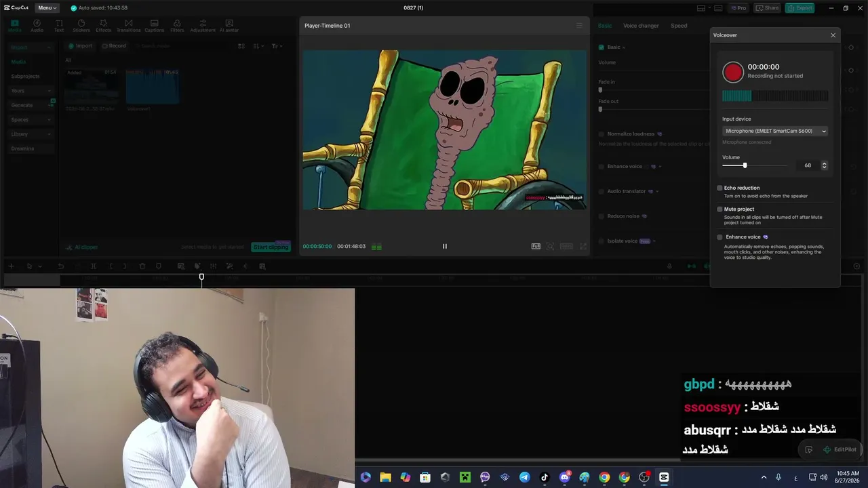The image size is (868, 488).
Task: Select the Voiceover1 audio thumbnail
Action: pyautogui.click(x=152, y=86)
